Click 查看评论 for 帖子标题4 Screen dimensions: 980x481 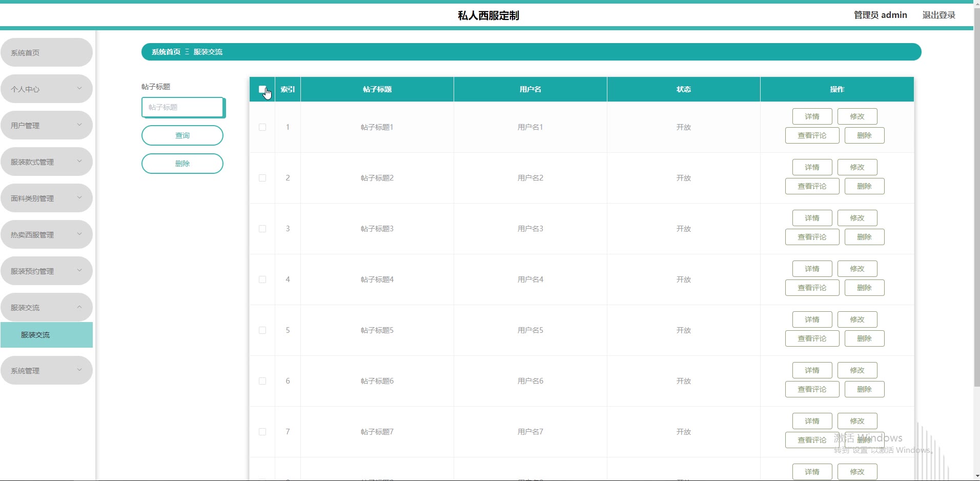coord(812,288)
